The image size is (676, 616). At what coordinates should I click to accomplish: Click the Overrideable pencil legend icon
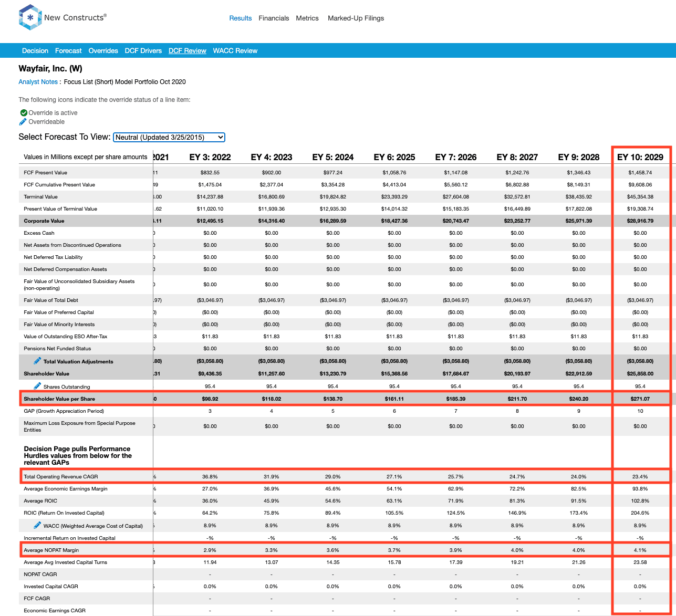tap(23, 122)
